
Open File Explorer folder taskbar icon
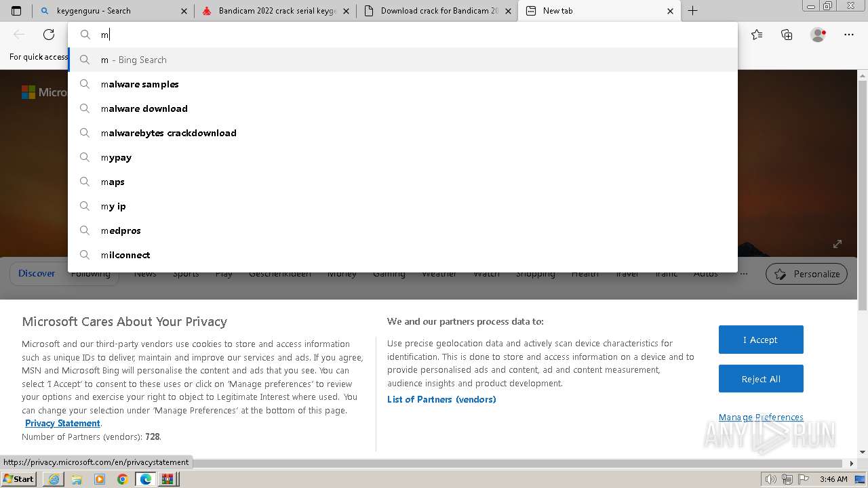[x=77, y=479]
